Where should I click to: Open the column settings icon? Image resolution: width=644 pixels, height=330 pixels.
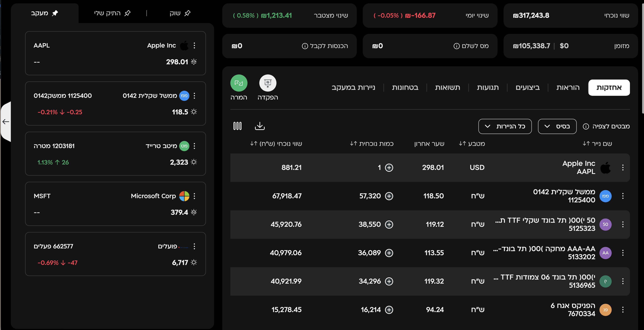pos(237,126)
